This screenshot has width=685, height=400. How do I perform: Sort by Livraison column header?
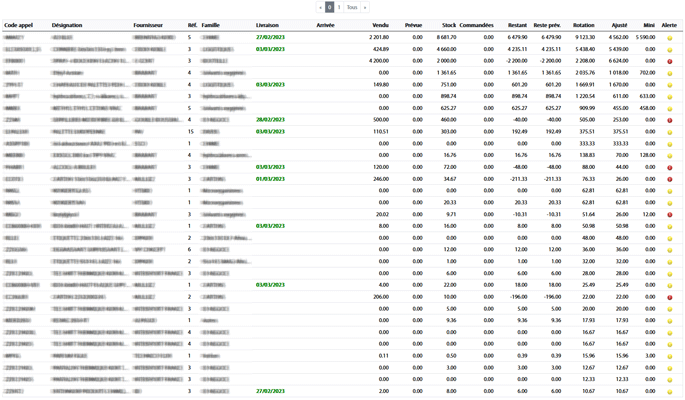[x=267, y=25]
